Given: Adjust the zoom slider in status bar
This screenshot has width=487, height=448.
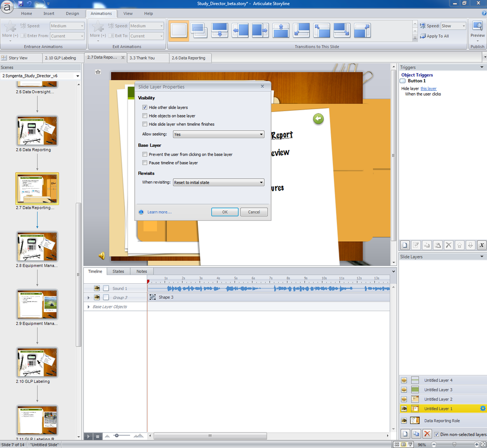Looking at the screenshot, I should click(454, 445).
